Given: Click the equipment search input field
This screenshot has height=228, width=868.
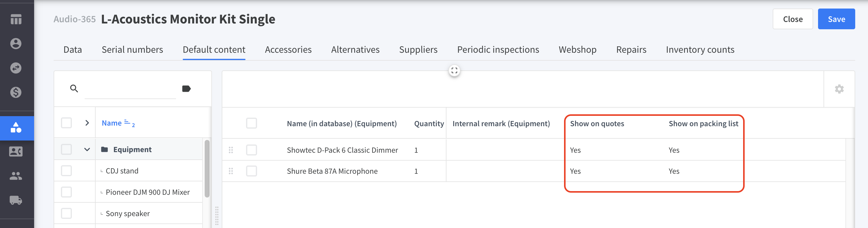Looking at the screenshot, I should [130, 89].
